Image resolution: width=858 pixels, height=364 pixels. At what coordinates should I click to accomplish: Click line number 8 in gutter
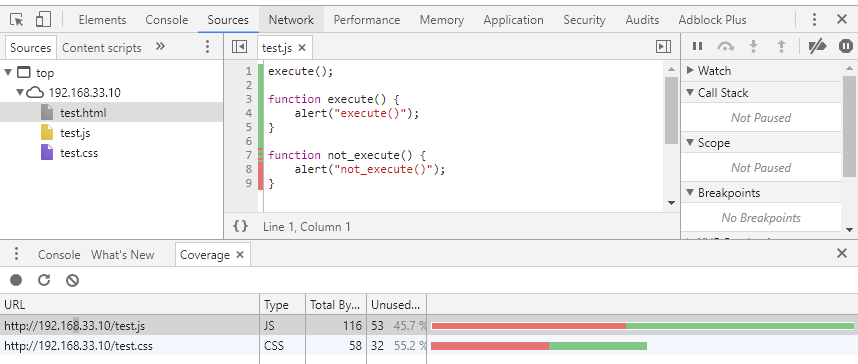(x=248, y=169)
